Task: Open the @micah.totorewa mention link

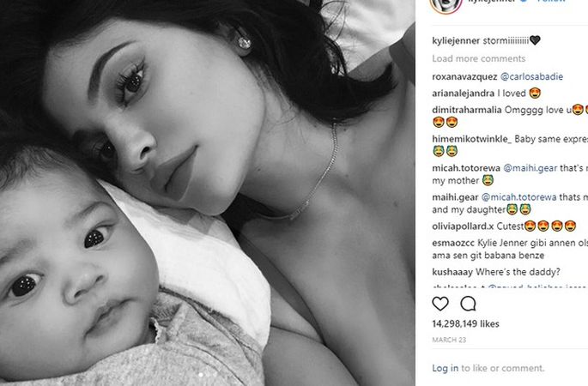Action: click(x=519, y=197)
